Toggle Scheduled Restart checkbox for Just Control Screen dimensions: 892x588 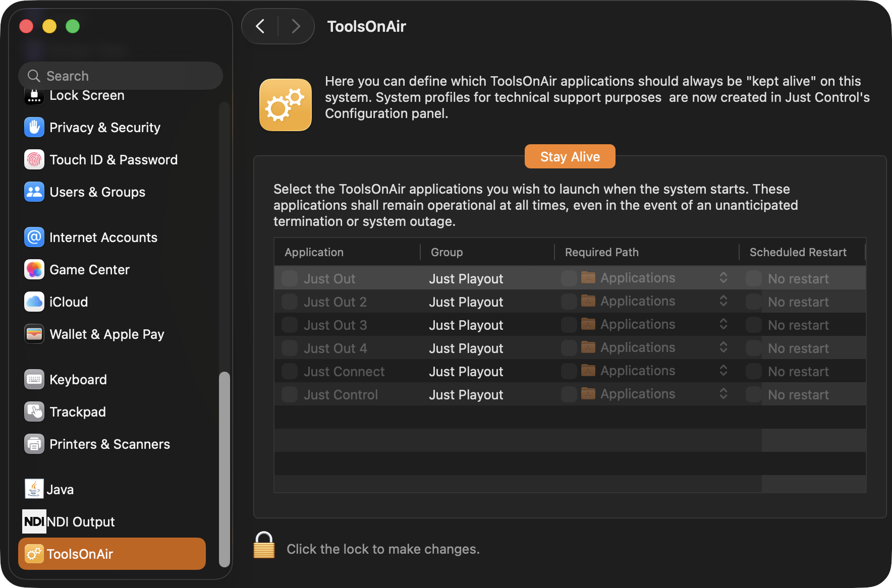pos(754,394)
